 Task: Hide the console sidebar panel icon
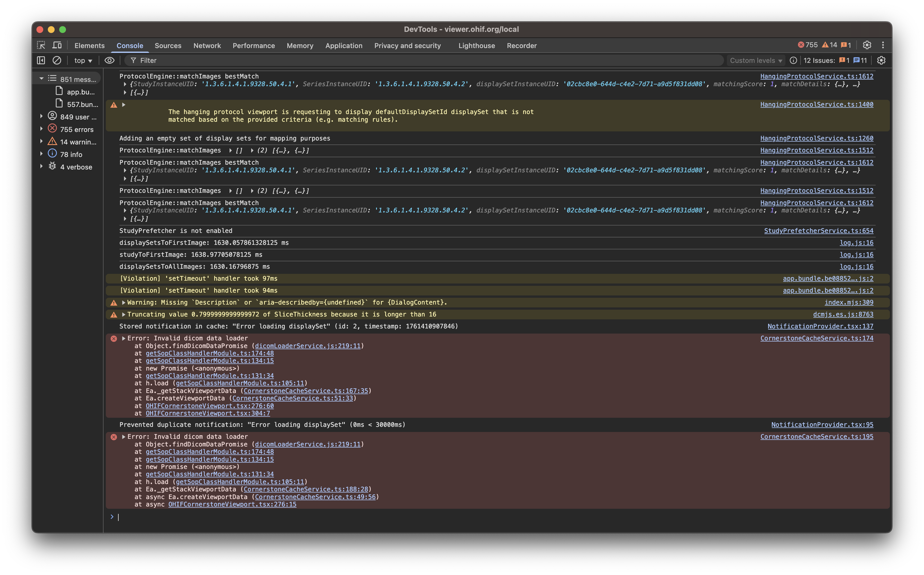pyautogui.click(x=41, y=61)
